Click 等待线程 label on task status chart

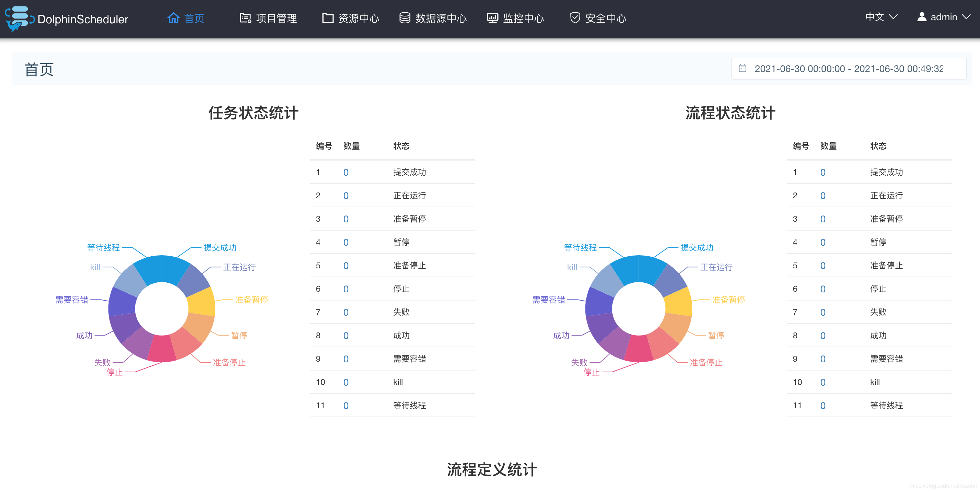[x=104, y=247]
